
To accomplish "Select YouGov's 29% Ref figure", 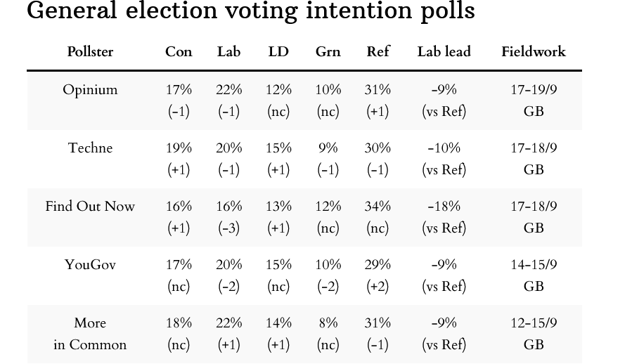I will click(x=378, y=265).
